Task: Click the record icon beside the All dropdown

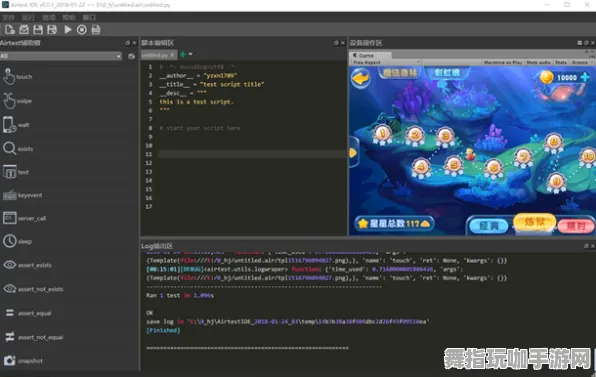Action: 132,56
